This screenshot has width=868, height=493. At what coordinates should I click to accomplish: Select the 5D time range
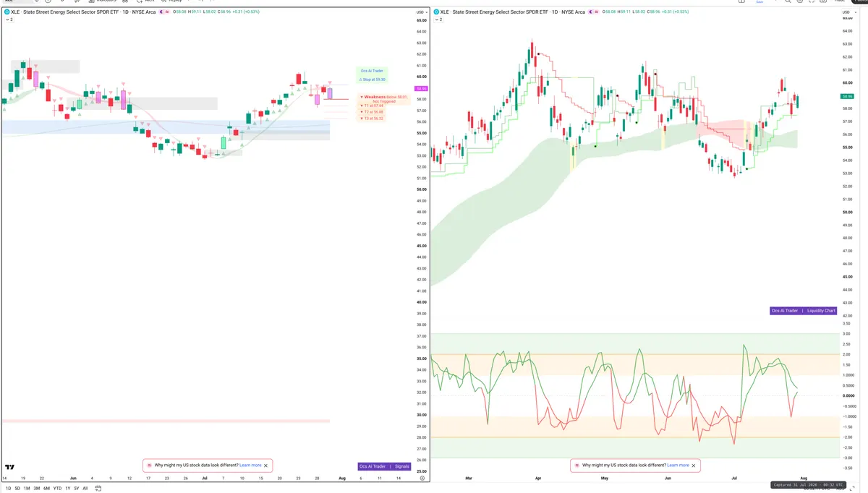(17, 489)
